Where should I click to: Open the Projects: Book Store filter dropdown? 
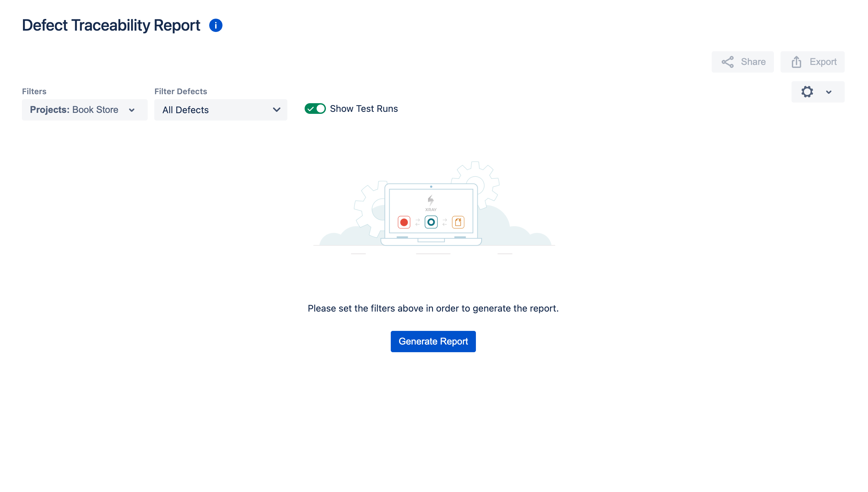coord(85,110)
